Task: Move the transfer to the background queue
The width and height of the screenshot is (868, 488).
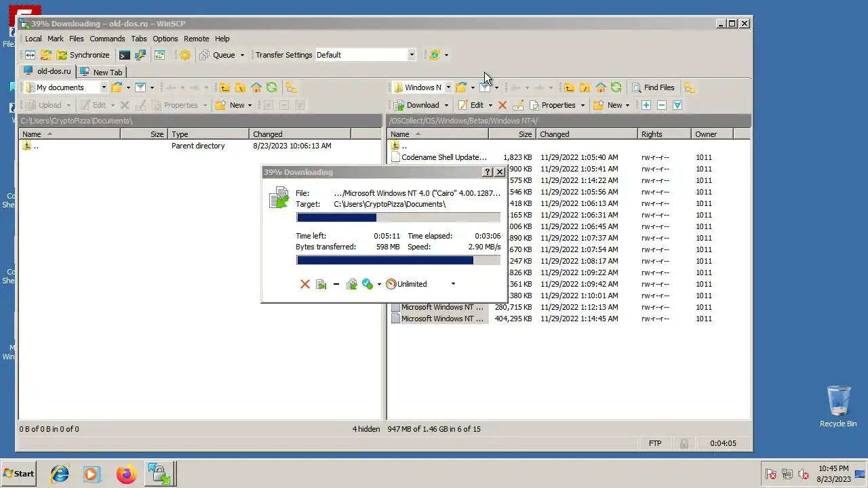Action: [351, 284]
